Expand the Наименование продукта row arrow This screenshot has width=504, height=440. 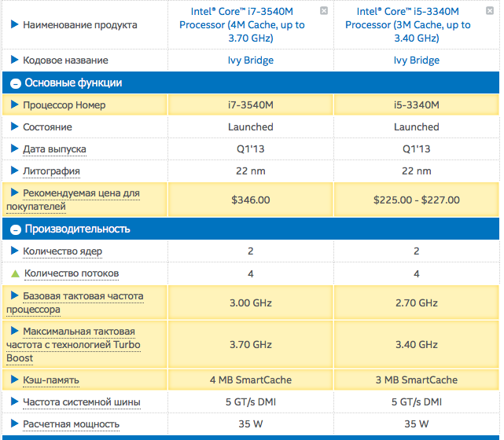(x=14, y=24)
